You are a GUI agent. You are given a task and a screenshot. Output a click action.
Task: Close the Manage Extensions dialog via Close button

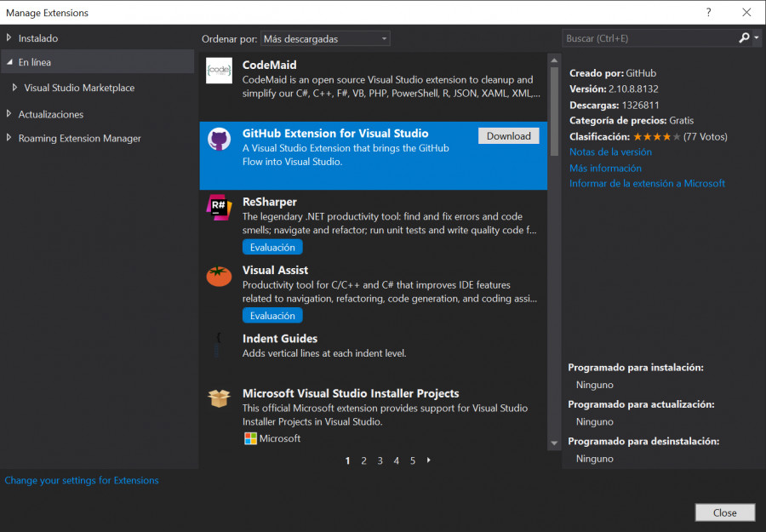(x=724, y=512)
